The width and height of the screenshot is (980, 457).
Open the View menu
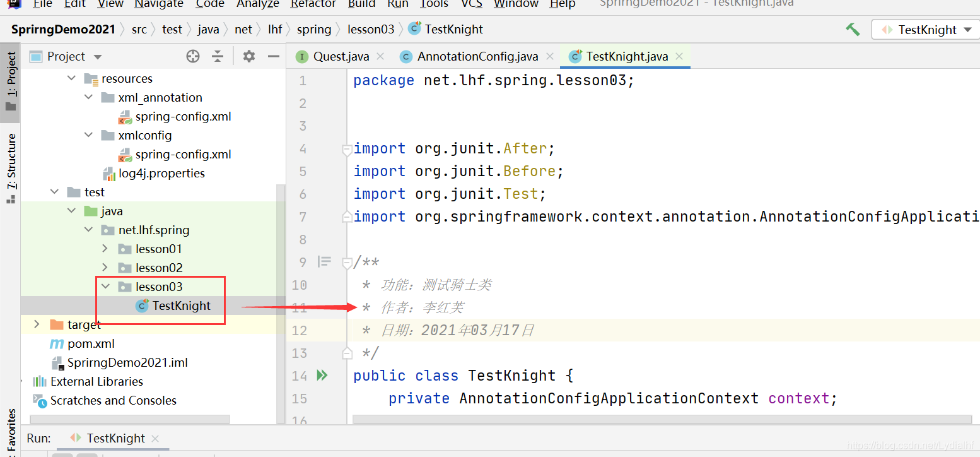[111, 4]
